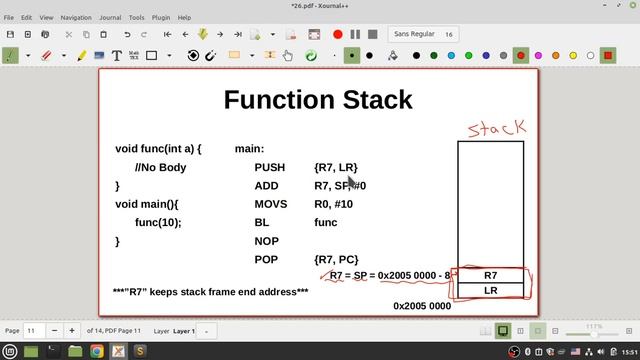Expand the Eraser options arrow
Screen dimensions: 640x360
64,56
